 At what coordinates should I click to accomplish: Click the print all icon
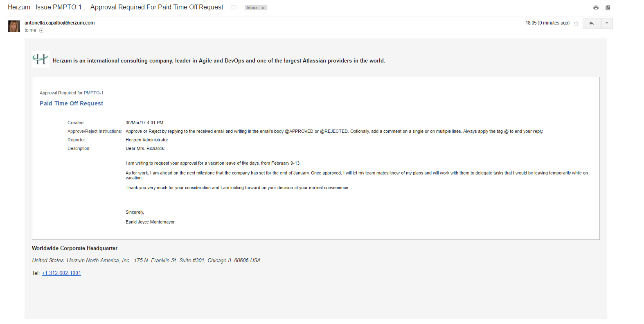[596, 8]
